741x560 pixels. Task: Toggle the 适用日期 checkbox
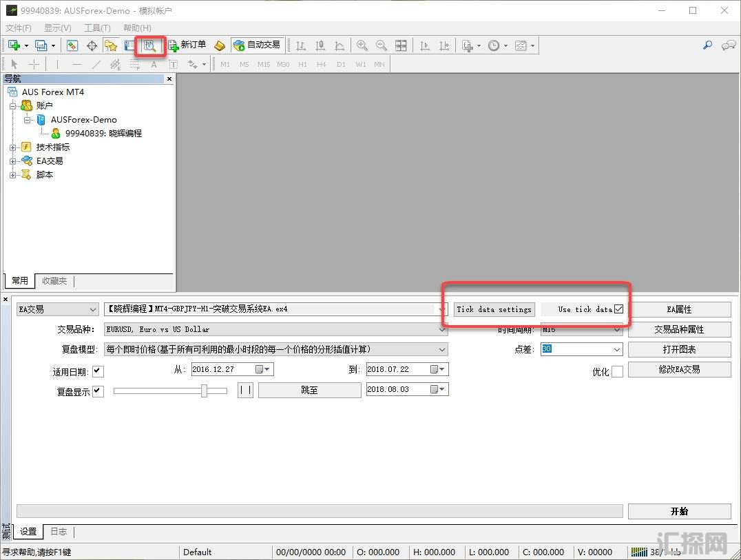pyautogui.click(x=98, y=371)
